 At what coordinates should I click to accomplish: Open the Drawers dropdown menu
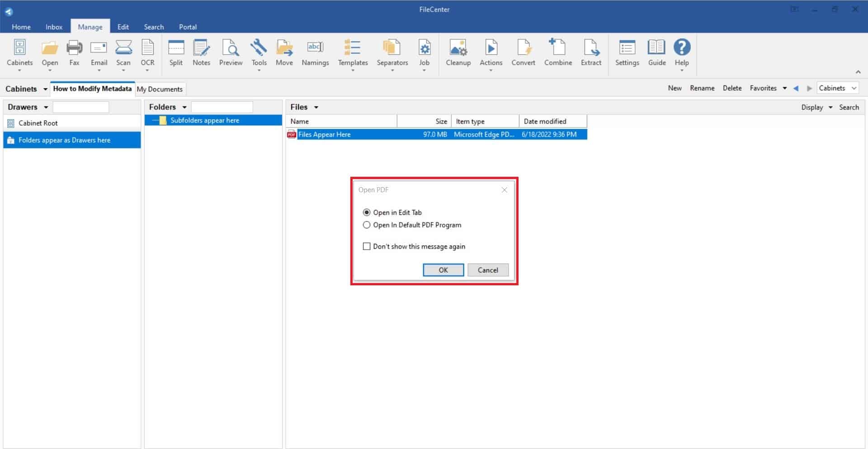[46, 107]
